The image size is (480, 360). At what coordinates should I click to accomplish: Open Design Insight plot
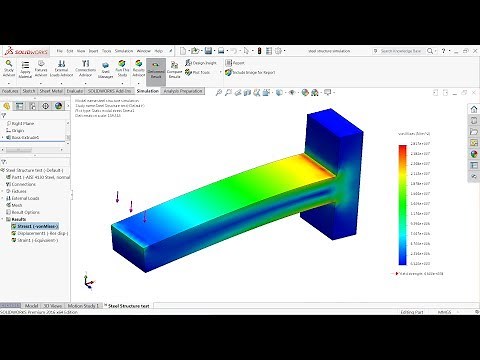tap(201, 63)
